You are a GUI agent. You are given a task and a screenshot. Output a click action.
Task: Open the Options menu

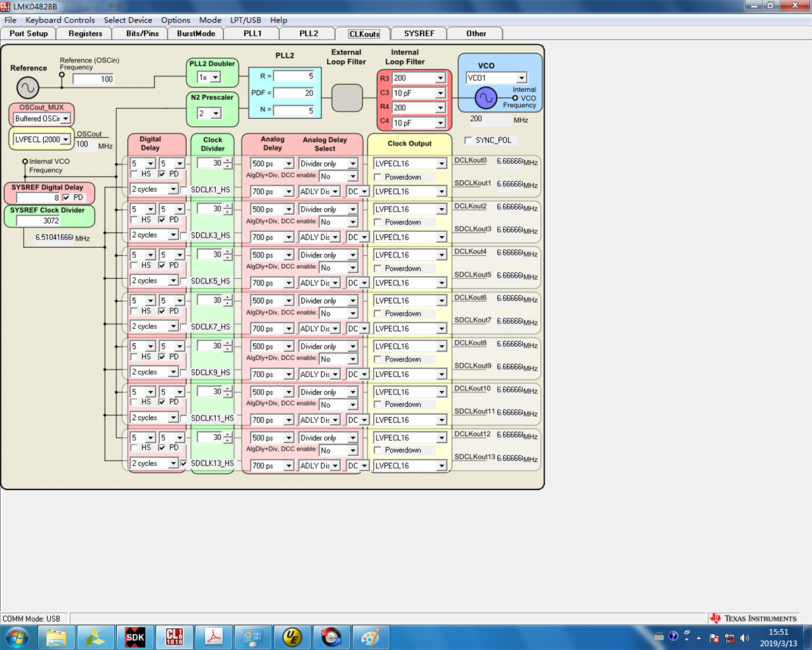point(176,20)
